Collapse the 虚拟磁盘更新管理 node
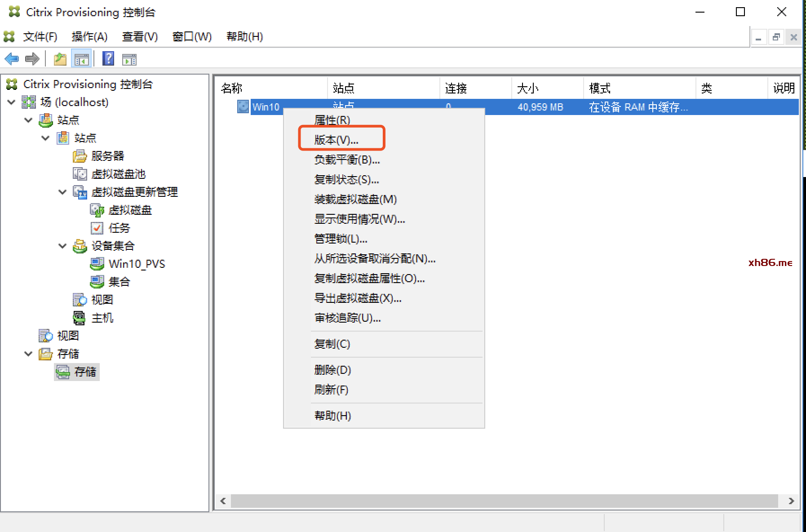 (62, 192)
